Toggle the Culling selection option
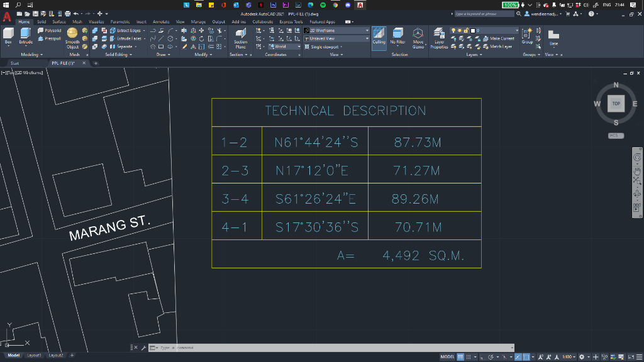The width and height of the screenshot is (644, 362). pyautogui.click(x=379, y=35)
